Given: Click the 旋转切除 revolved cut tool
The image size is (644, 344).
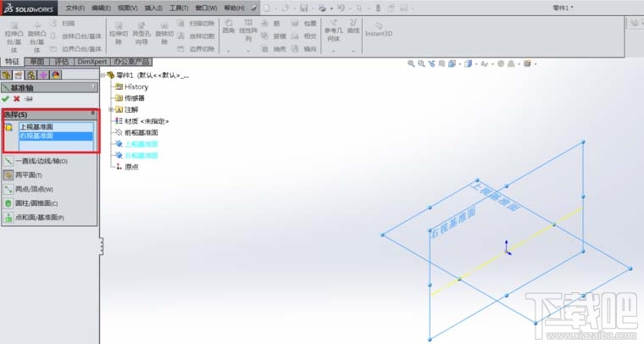Looking at the screenshot, I should click(x=164, y=33).
